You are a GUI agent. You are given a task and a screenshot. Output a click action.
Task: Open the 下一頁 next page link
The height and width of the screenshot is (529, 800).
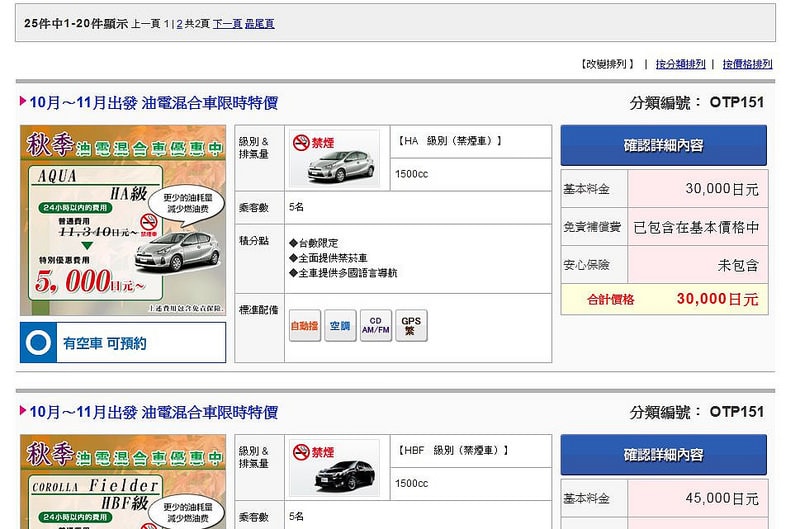coord(227,23)
